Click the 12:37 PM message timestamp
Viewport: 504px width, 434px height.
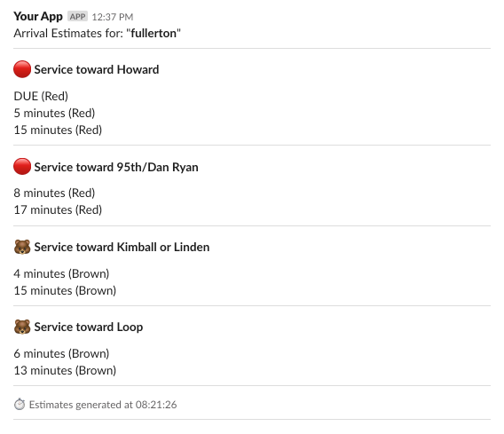click(113, 17)
